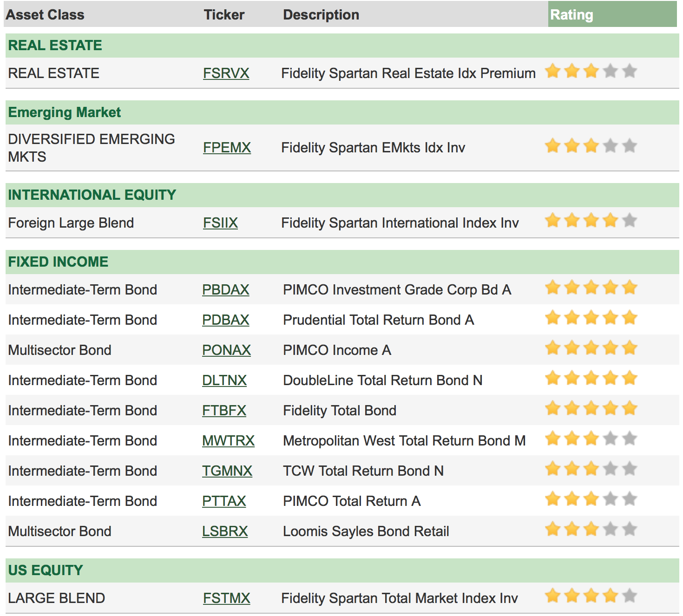683x616 pixels.
Task: Click the five-star rating for PBDAX
Action: click(591, 288)
